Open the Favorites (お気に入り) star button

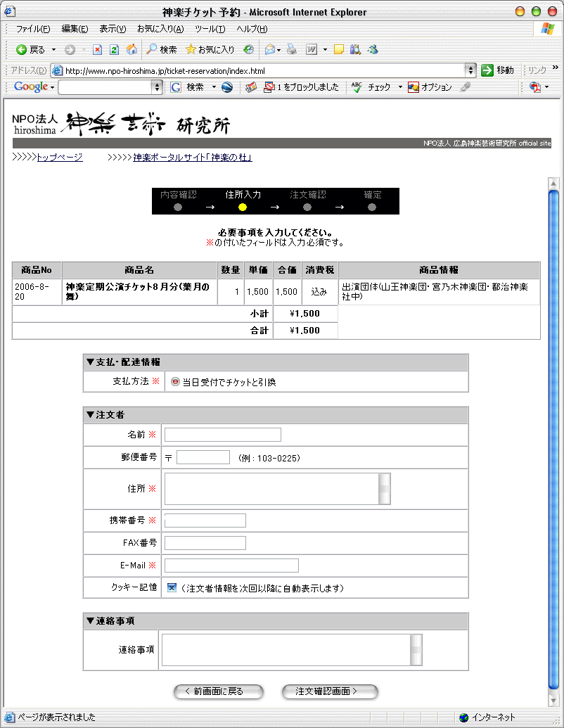click(x=210, y=49)
